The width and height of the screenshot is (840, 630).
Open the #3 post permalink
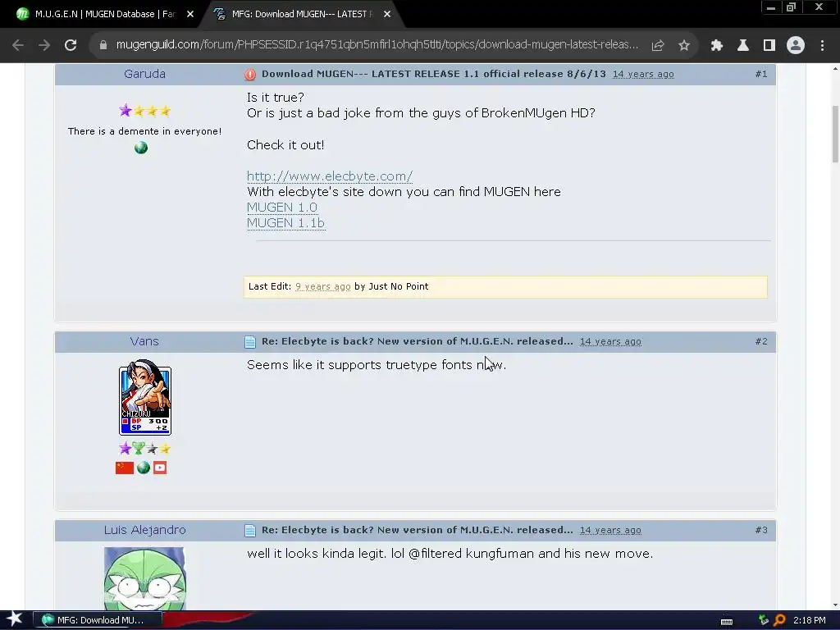761,530
